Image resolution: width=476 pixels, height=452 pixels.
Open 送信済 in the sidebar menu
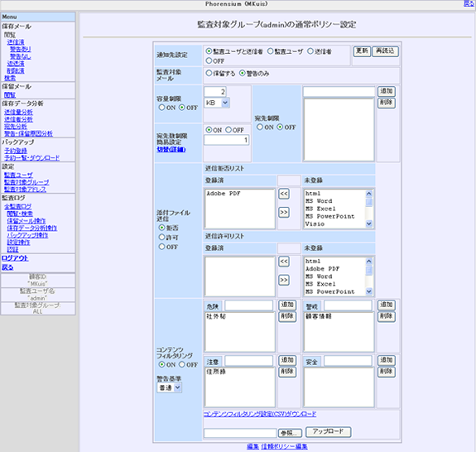click(x=16, y=42)
